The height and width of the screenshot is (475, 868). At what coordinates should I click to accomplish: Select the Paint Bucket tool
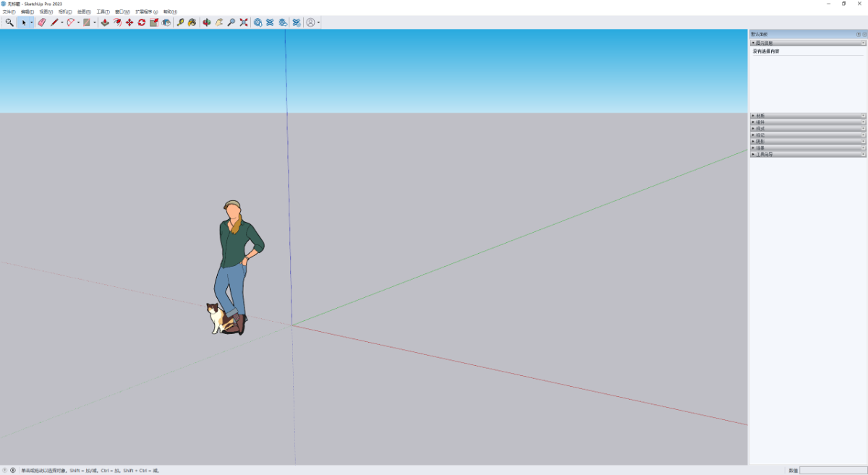click(x=192, y=22)
